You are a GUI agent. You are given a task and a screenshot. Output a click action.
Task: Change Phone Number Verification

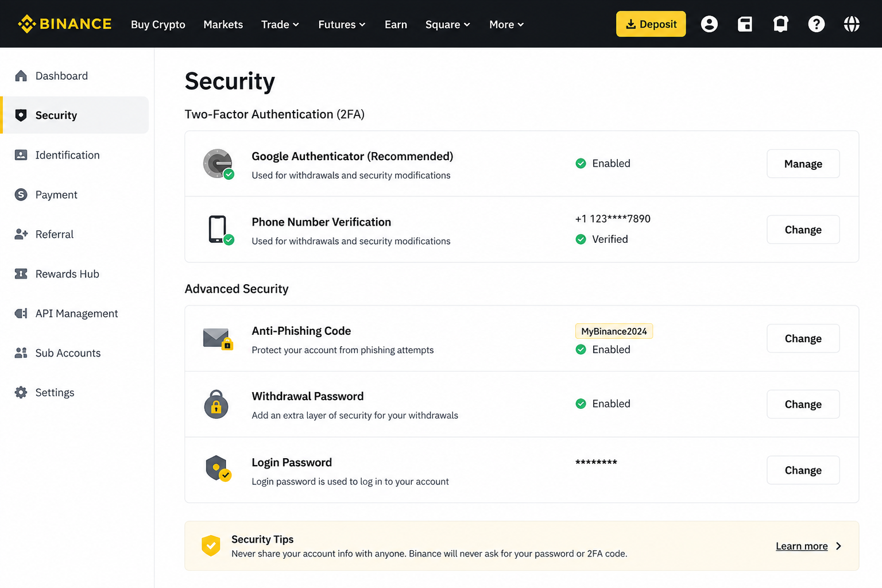tap(803, 230)
